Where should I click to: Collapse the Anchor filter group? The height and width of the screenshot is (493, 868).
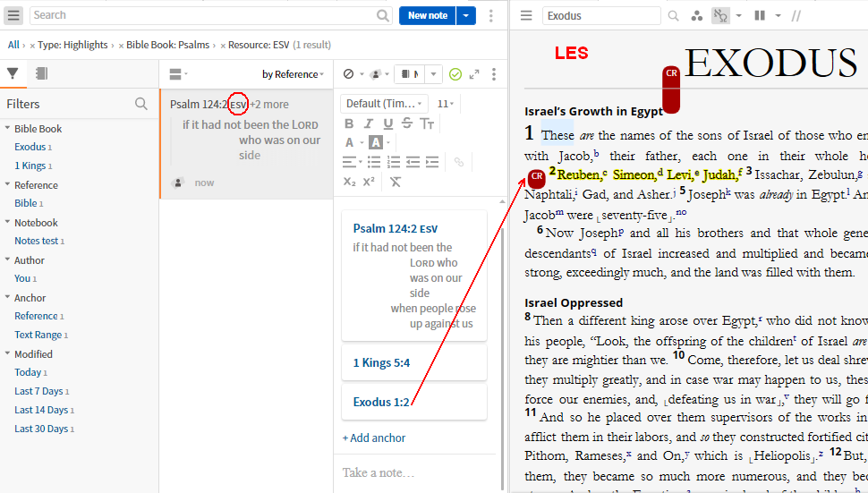(x=8, y=297)
